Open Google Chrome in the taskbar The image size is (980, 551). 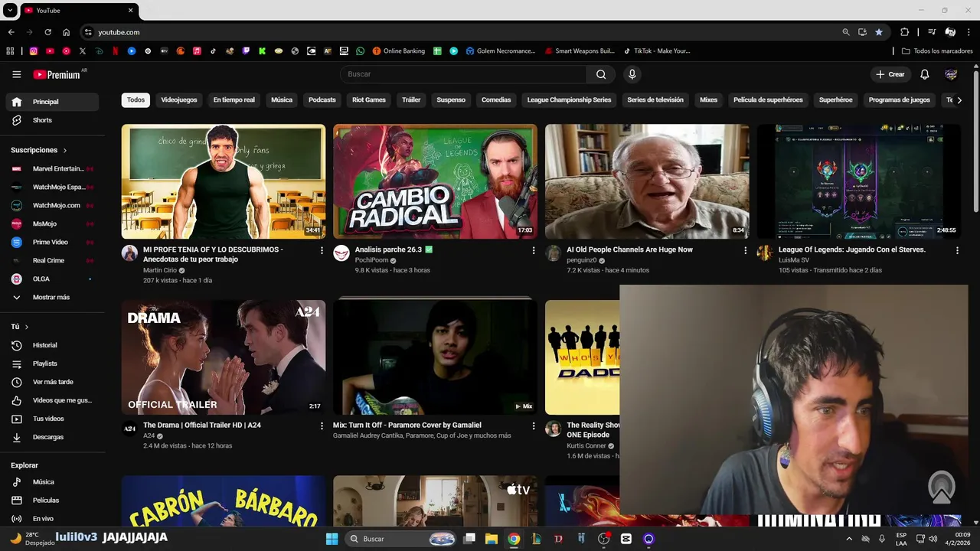tap(514, 539)
